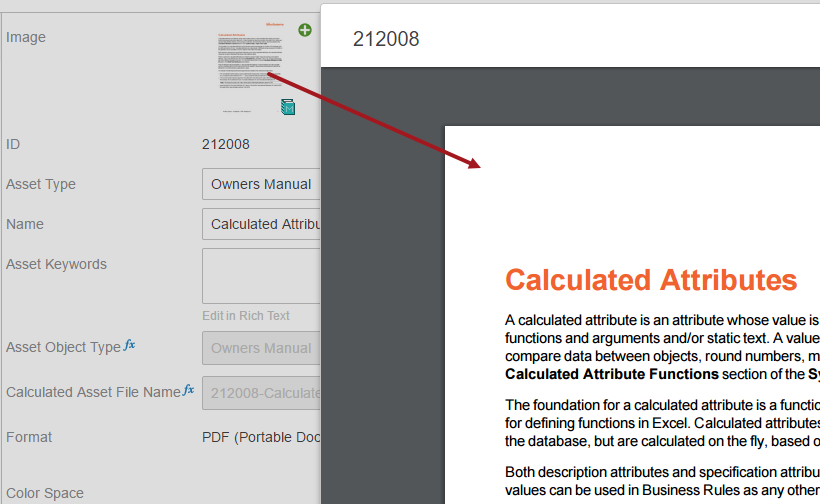Viewport: 820px width, 504px height.
Task: Click the Image field label
Action: coord(26,37)
